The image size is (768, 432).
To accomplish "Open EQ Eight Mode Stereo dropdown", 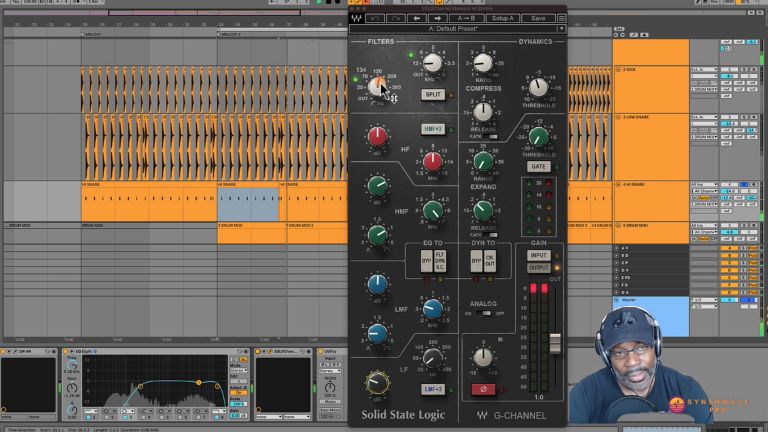I will tap(238, 371).
